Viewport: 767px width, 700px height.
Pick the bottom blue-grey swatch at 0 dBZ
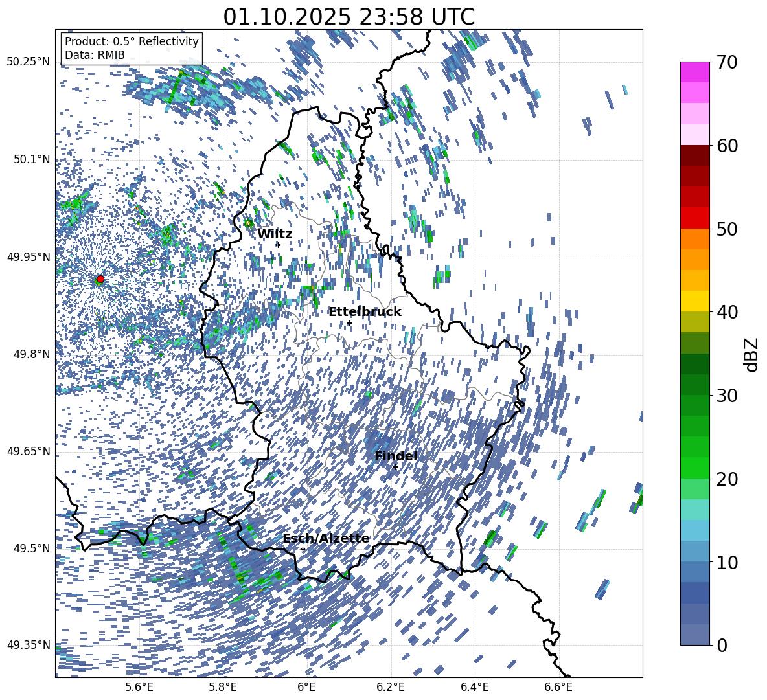click(x=694, y=635)
